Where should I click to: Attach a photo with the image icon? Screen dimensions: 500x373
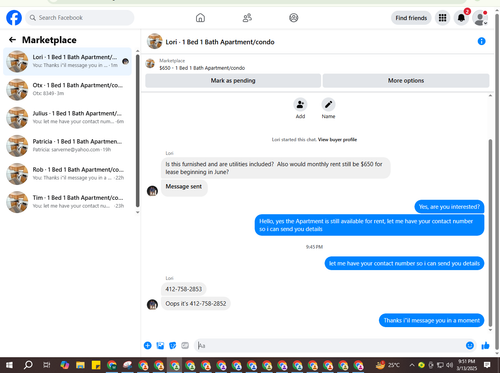[x=160, y=346]
